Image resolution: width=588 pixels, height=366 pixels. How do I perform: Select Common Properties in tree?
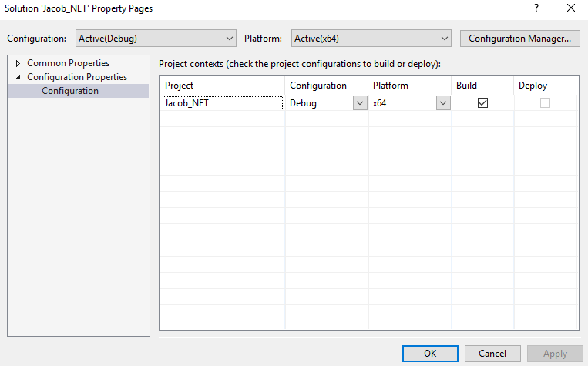pos(68,63)
